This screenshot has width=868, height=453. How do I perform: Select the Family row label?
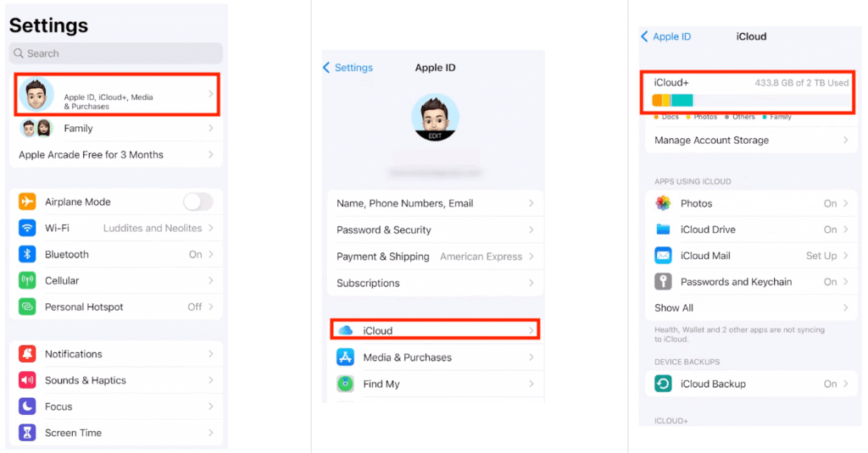pos(78,129)
